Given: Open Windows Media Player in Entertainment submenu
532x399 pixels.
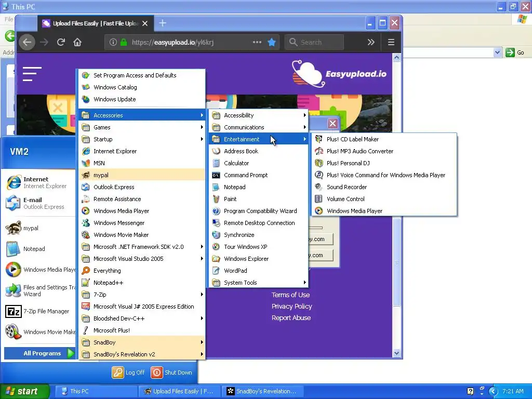Looking at the screenshot, I should [384, 211].
